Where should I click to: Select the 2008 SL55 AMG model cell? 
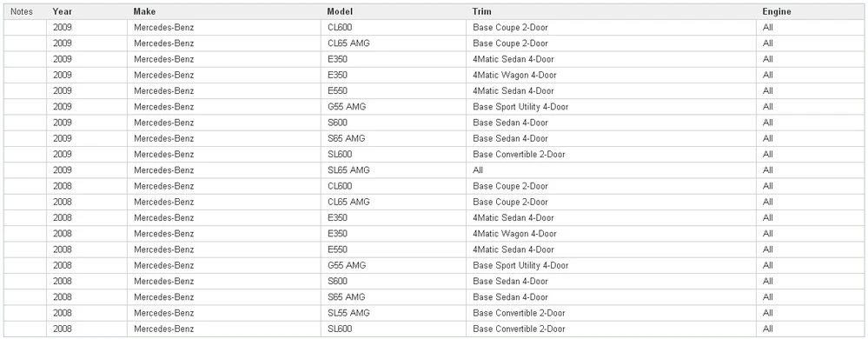pyautogui.click(x=394, y=313)
